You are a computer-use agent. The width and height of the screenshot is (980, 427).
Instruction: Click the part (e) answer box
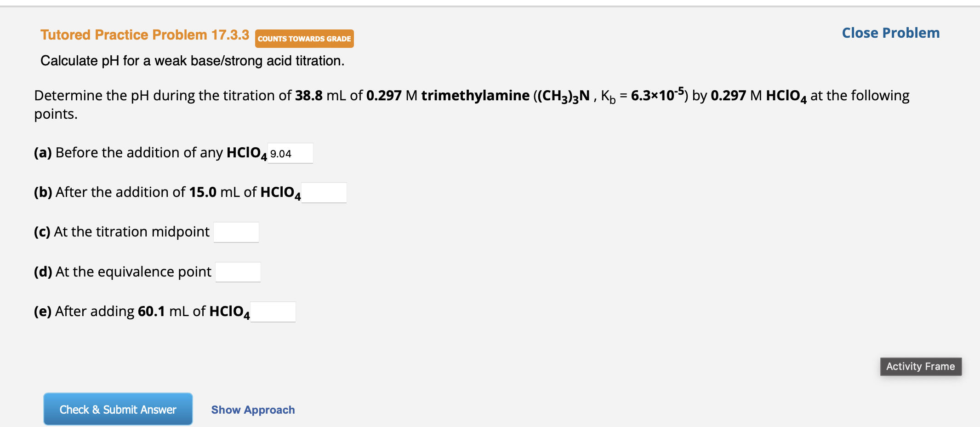click(x=273, y=312)
